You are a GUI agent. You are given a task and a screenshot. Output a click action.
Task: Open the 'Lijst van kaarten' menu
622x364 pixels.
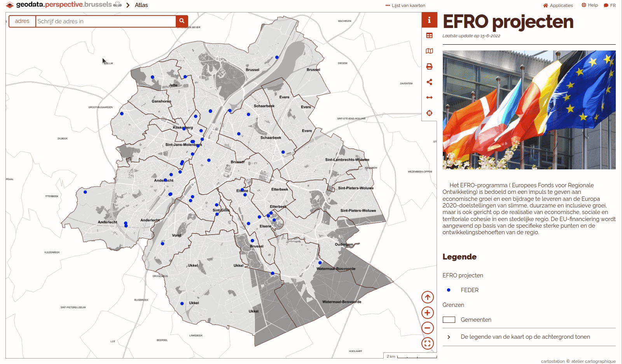tap(405, 5)
